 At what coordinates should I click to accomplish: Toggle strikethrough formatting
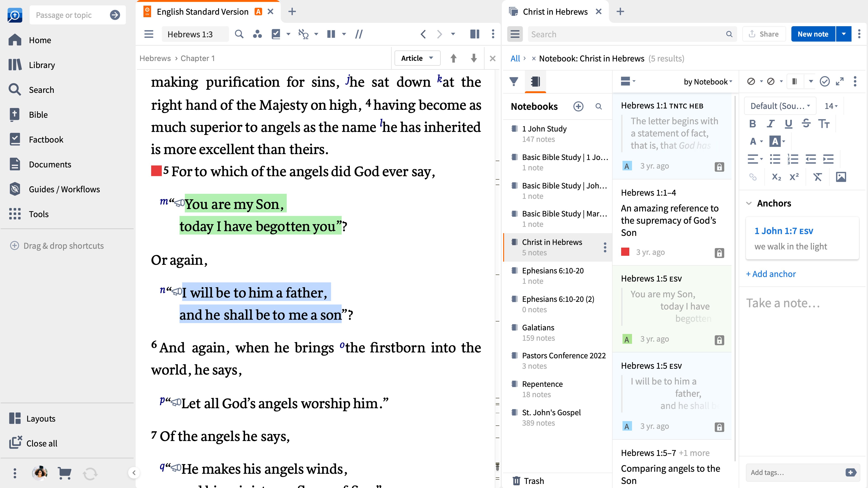pyautogui.click(x=806, y=124)
